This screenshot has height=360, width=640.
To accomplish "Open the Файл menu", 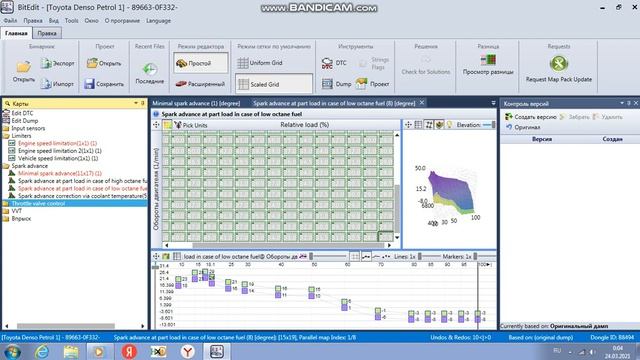I will (x=11, y=20).
